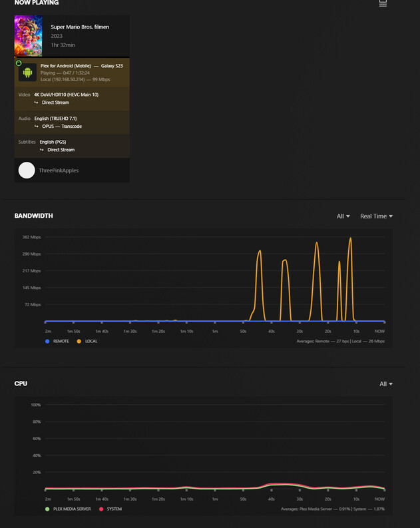
Task: Click the 2023 release year text
Action: [57, 36]
